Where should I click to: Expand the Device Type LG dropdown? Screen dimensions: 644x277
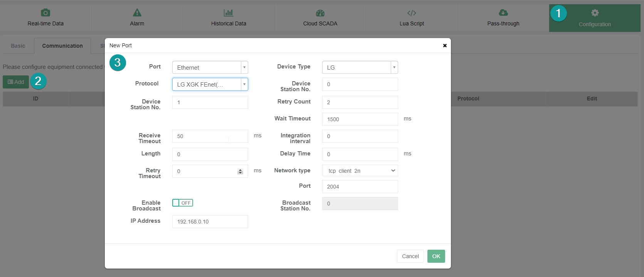pyautogui.click(x=394, y=67)
